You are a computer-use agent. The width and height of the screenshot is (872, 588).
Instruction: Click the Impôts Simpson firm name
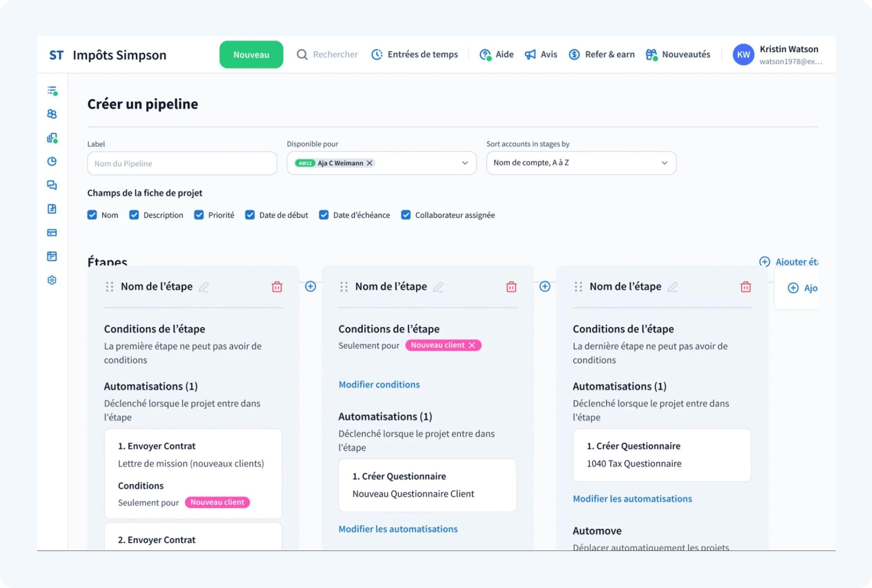(119, 55)
